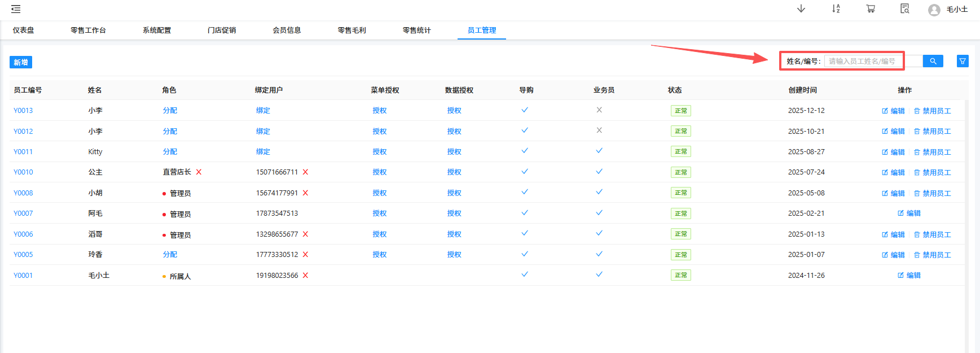Unbind user 15674177991 with red X
This screenshot has width=980, height=353.
click(305, 193)
